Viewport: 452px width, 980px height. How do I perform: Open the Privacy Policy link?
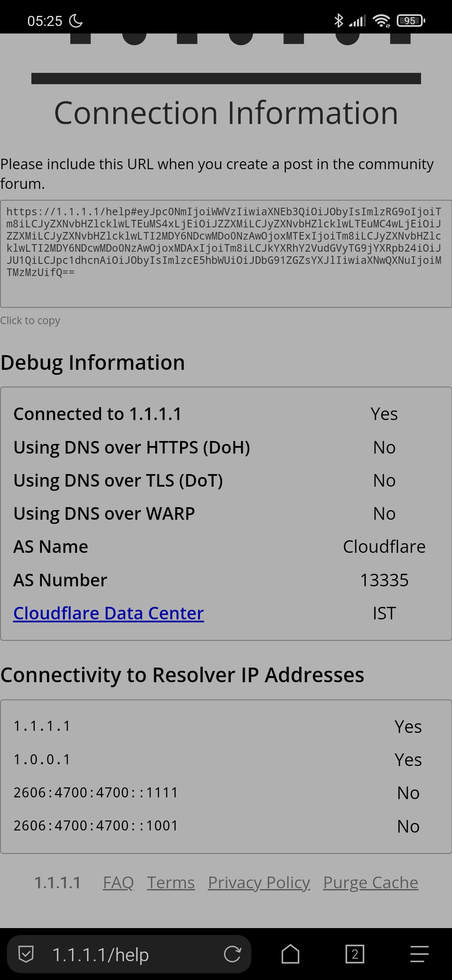(x=259, y=883)
